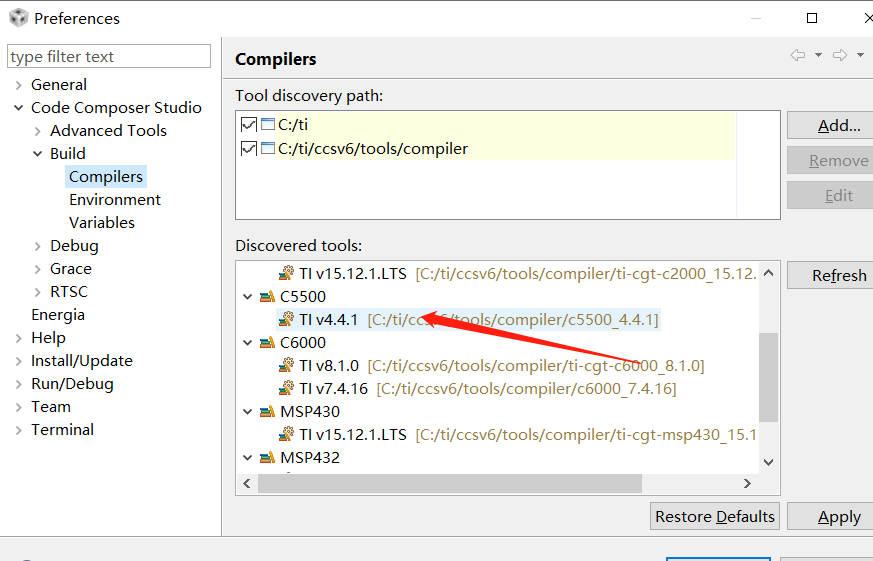Uncheck the C:/ti discovery path checkbox
Screen dimensions: 873x561
pos(249,125)
